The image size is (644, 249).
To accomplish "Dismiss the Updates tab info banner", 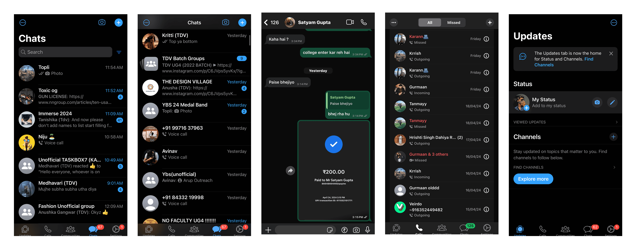I will click(x=611, y=53).
